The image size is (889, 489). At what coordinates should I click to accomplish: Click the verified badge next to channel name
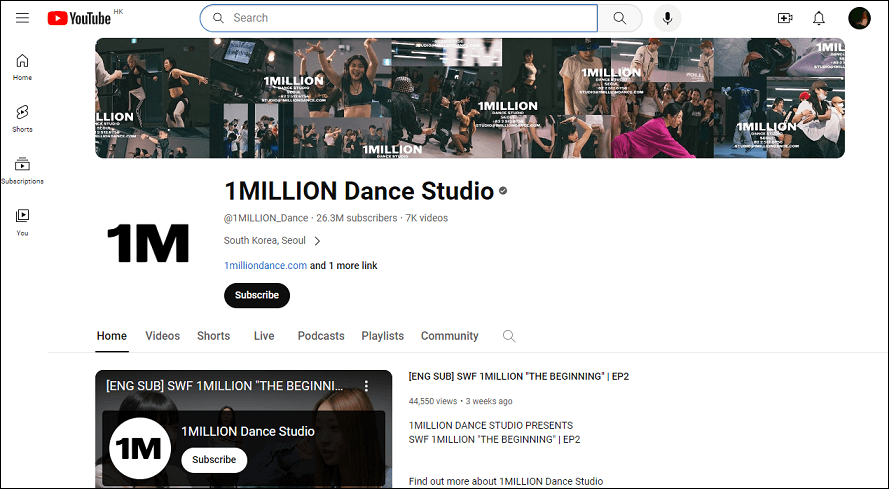click(x=503, y=191)
